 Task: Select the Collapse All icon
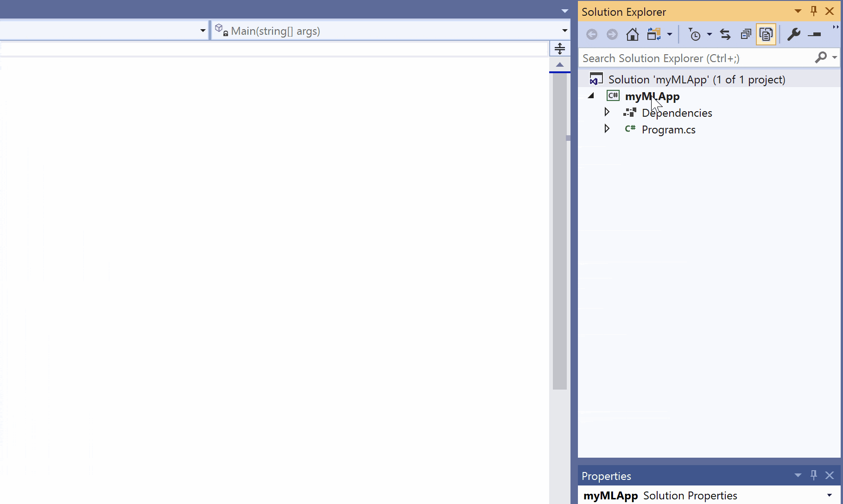coord(746,34)
